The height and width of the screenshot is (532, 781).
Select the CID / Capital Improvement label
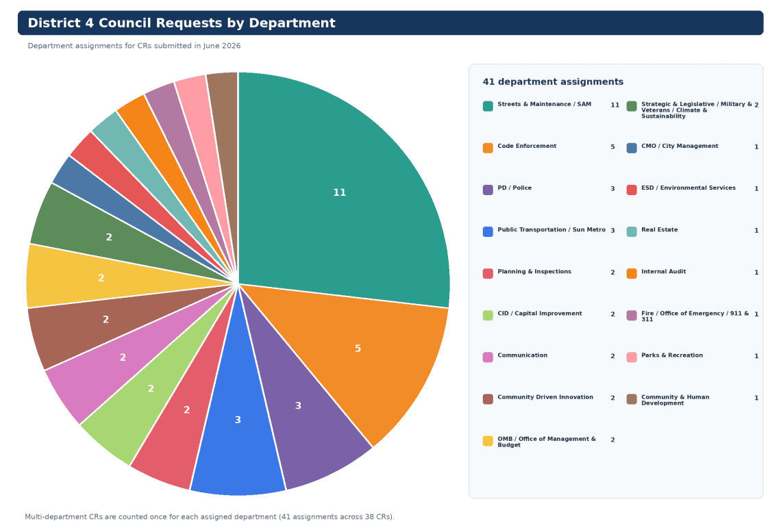(539, 313)
